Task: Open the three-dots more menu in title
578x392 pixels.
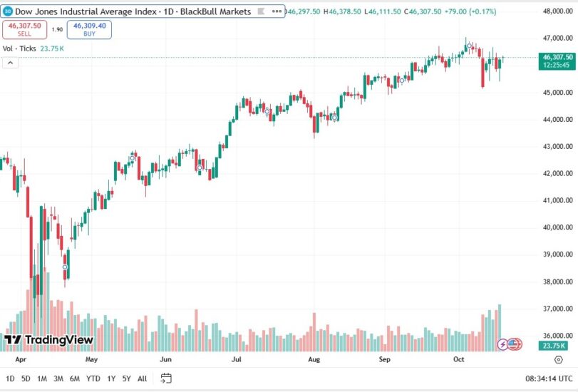Action: click(276, 11)
